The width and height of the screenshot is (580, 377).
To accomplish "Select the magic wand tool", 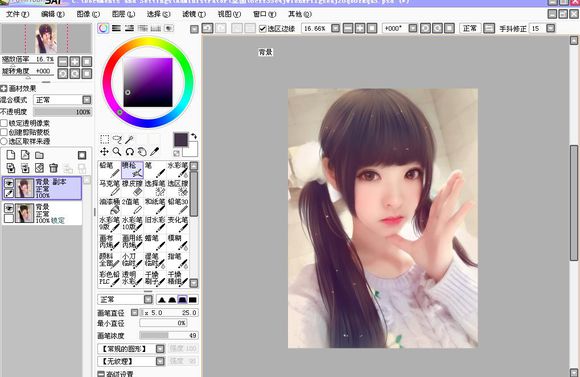I will coord(129,139).
